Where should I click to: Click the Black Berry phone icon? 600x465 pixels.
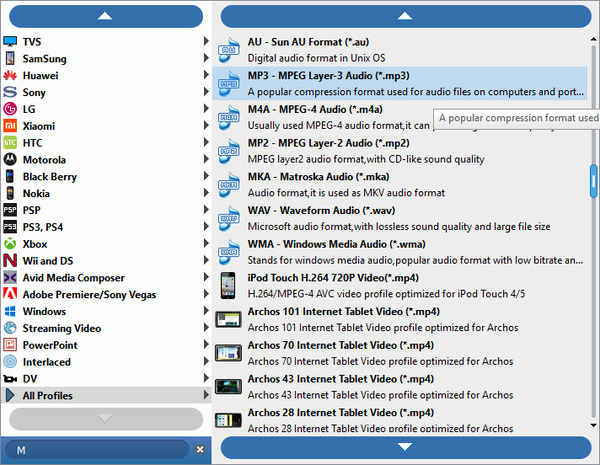pos(10,176)
